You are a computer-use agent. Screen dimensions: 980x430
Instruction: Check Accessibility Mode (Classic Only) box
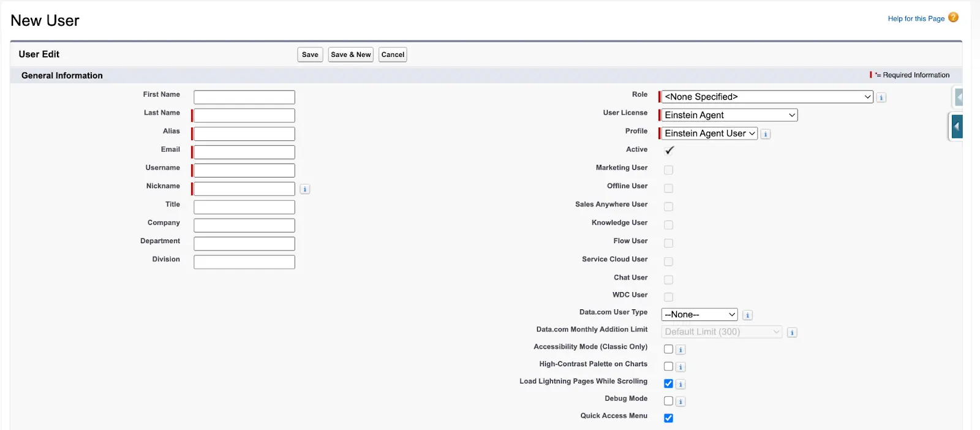(x=668, y=349)
